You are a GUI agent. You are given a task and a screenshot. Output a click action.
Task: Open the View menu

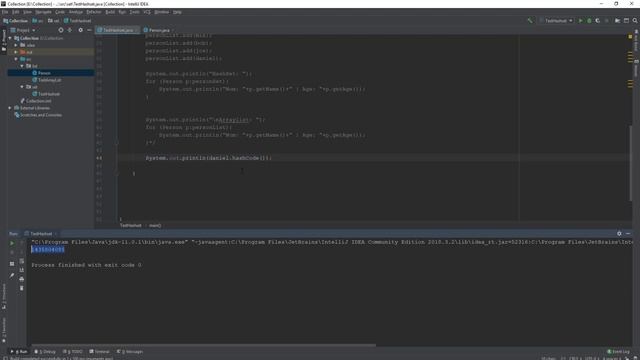[x=27, y=12]
